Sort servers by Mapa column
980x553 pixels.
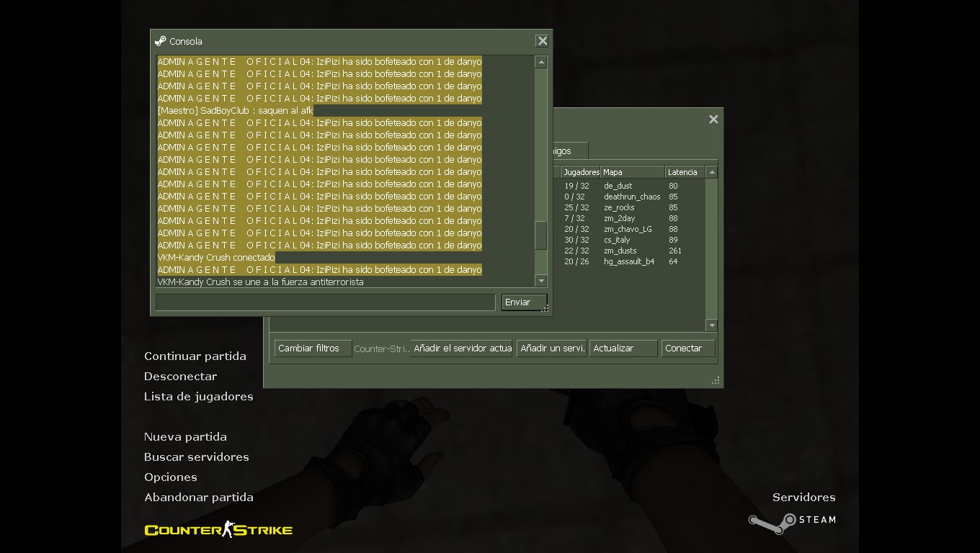pos(633,172)
